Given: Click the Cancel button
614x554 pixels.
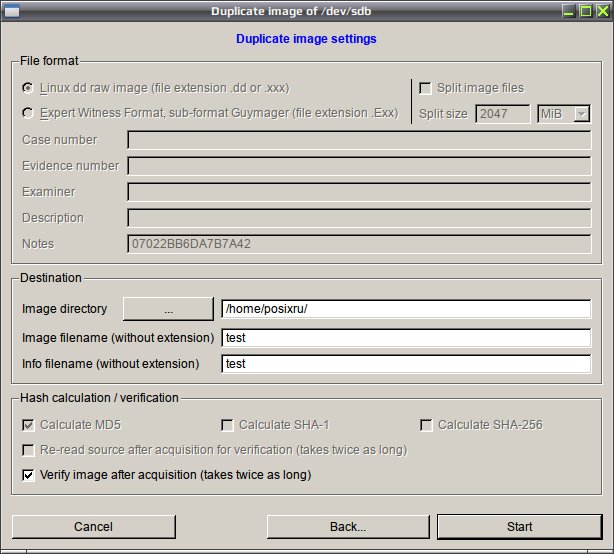Looking at the screenshot, I should (x=94, y=527).
